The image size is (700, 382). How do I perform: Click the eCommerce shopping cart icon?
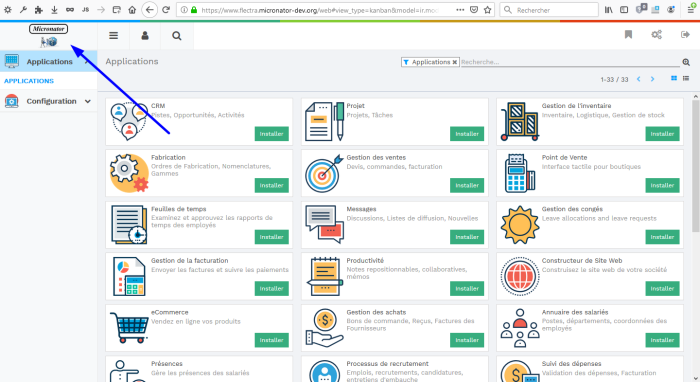coord(129,328)
